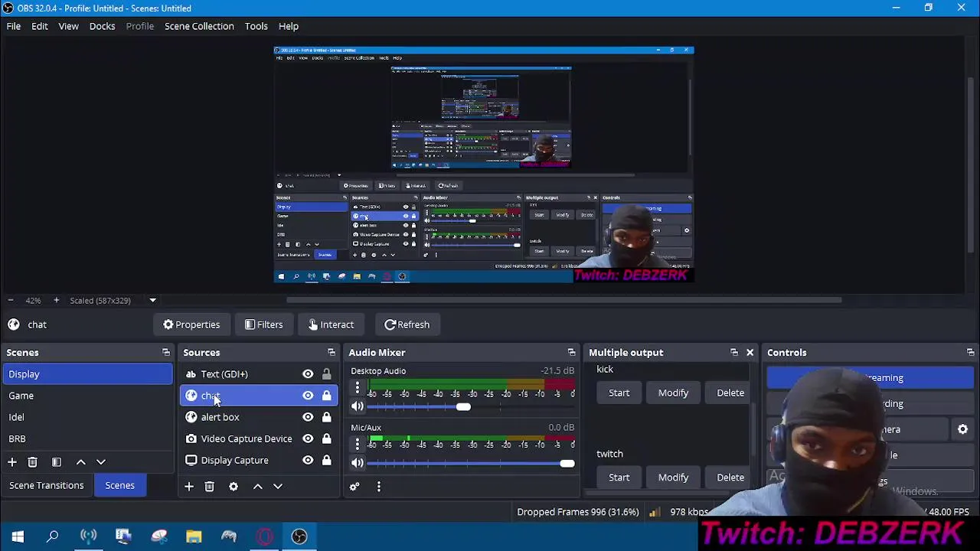Open taskbar search magnifier

53,536
